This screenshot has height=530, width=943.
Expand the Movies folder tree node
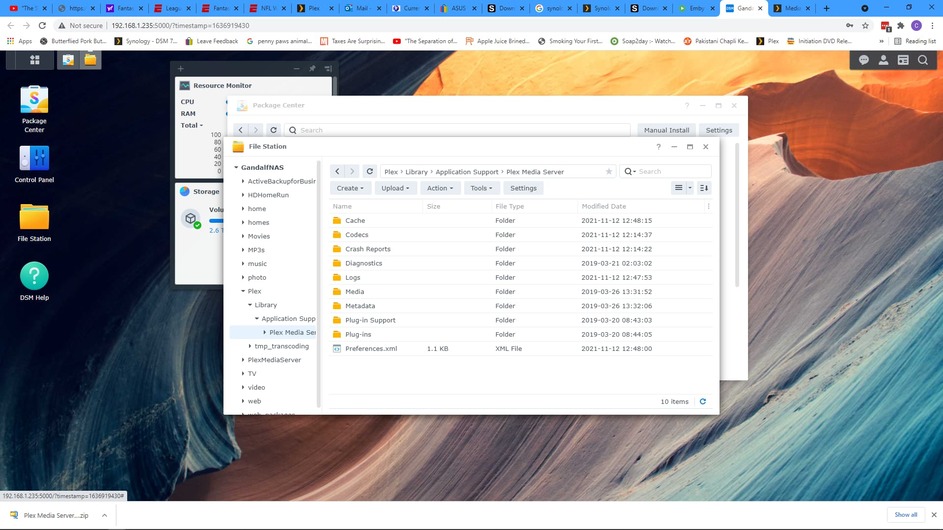243,236
